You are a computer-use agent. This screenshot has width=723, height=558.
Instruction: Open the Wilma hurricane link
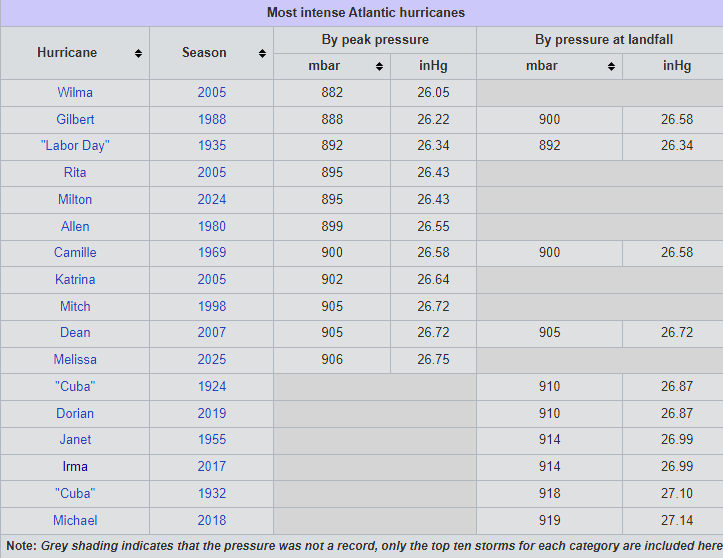75,92
